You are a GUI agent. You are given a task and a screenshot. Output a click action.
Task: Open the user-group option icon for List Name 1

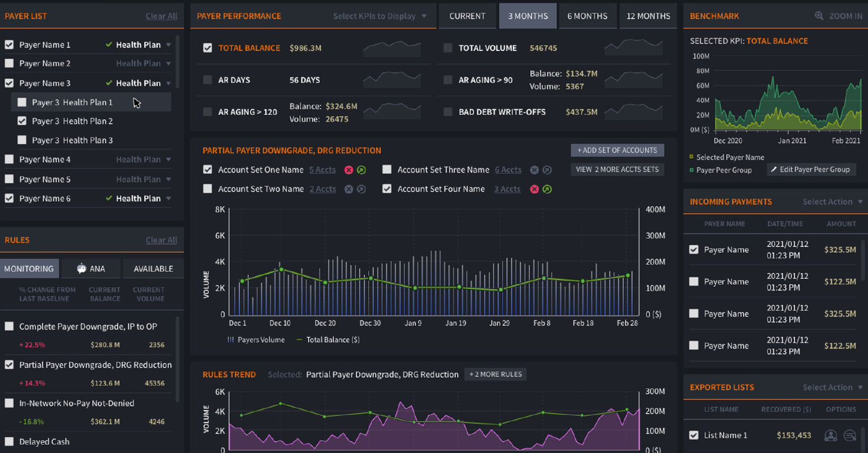(831, 435)
